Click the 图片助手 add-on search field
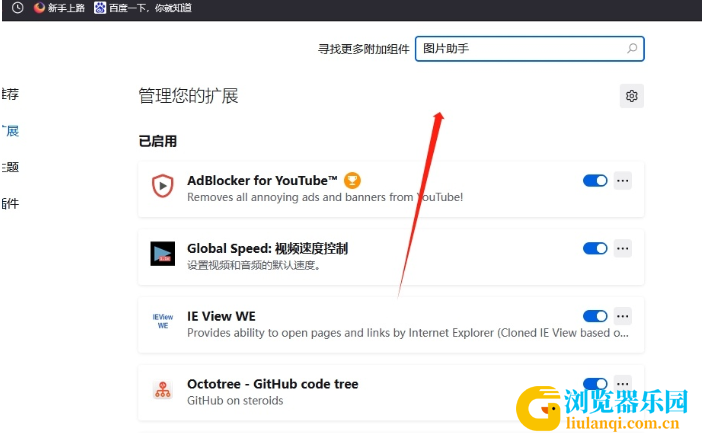 pos(530,48)
